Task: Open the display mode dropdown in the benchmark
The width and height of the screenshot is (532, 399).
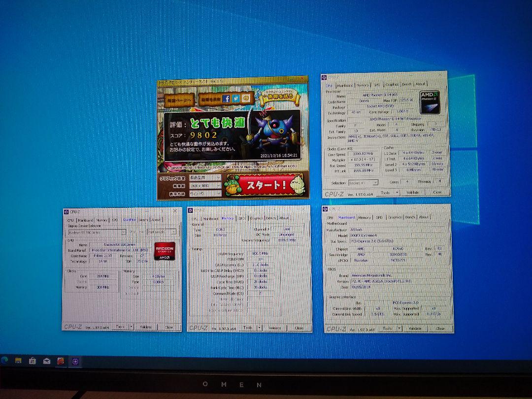Action: (205, 194)
